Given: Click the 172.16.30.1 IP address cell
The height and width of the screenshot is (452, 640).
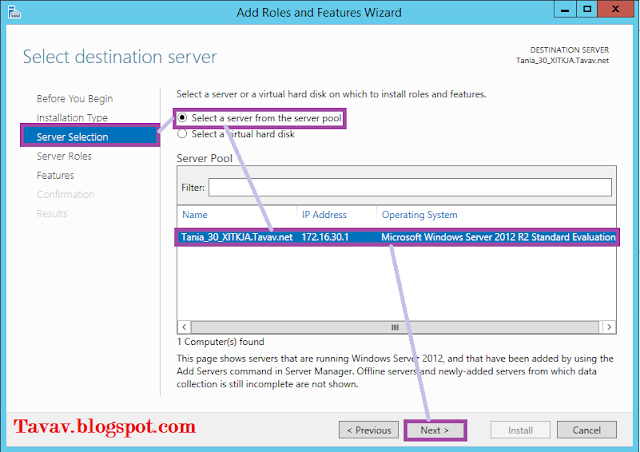Looking at the screenshot, I should pyautogui.click(x=325, y=237).
